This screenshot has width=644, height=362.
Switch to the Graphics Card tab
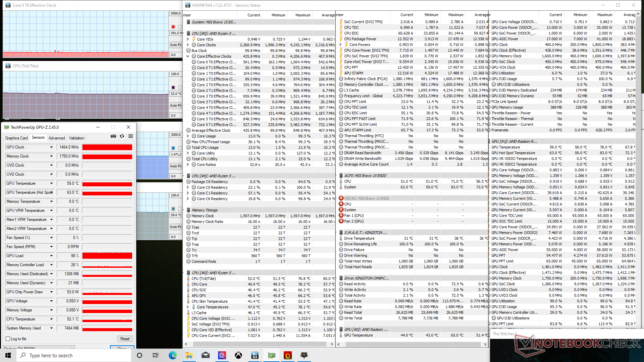click(x=16, y=138)
